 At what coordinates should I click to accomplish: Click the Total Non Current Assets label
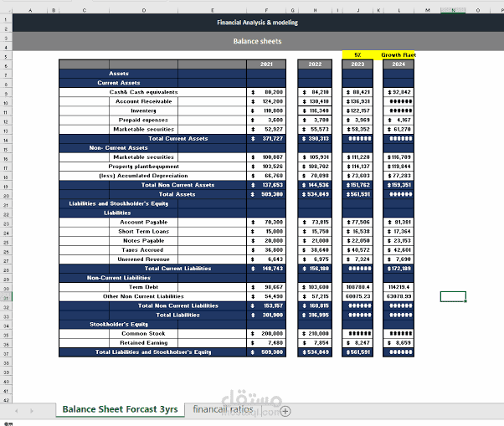177,185
